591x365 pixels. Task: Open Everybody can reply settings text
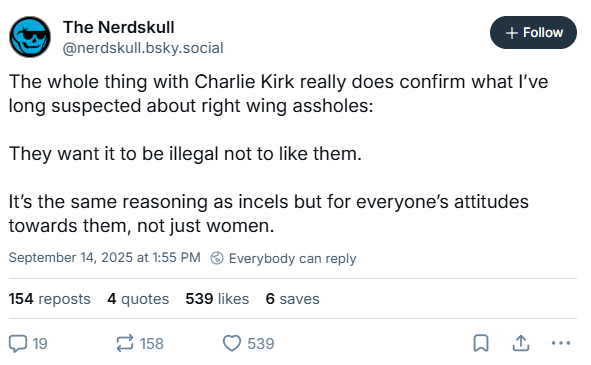click(x=292, y=259)
